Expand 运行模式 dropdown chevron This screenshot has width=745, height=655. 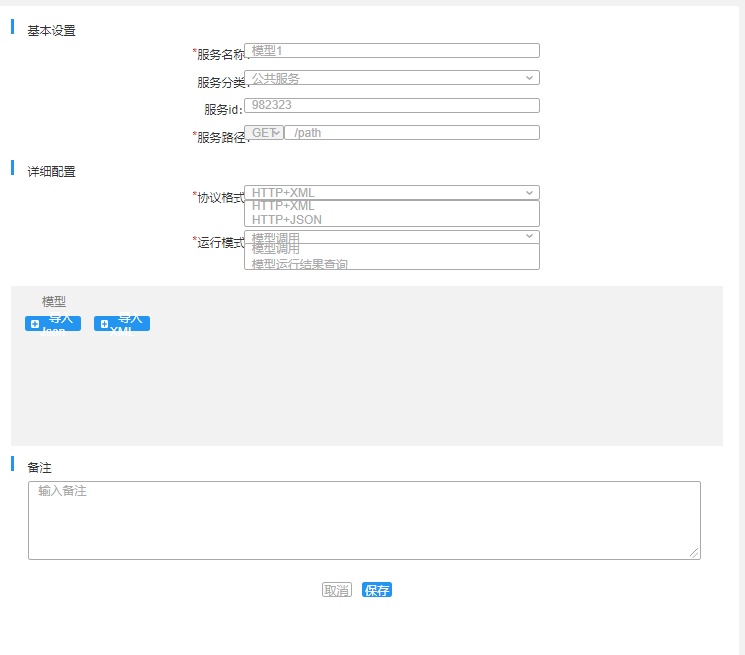[529, 236]
